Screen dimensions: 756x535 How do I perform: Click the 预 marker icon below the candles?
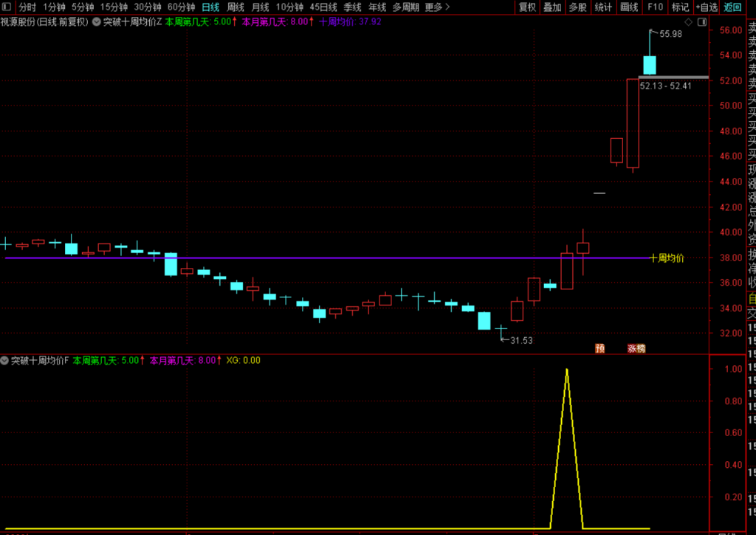pos(599,348)
